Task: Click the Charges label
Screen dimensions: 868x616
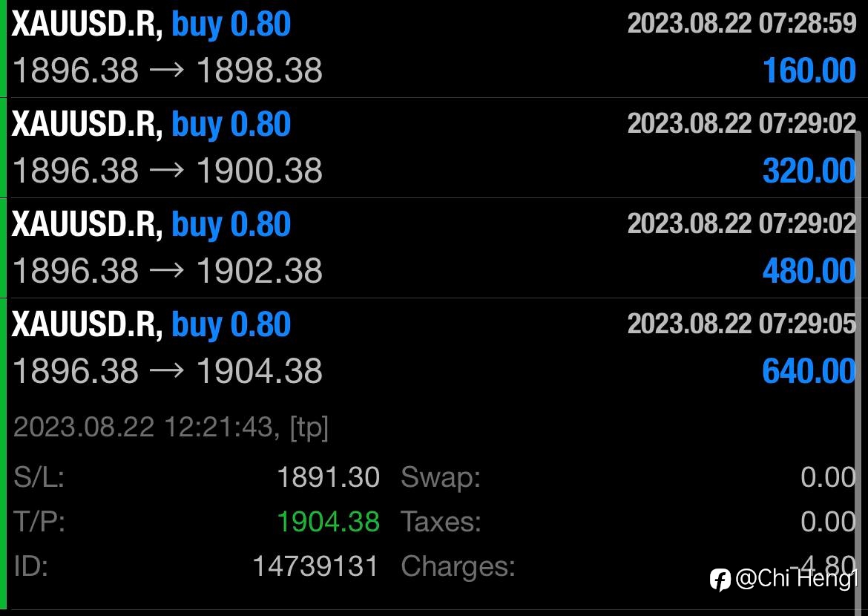Action: (x=458, y=567)
